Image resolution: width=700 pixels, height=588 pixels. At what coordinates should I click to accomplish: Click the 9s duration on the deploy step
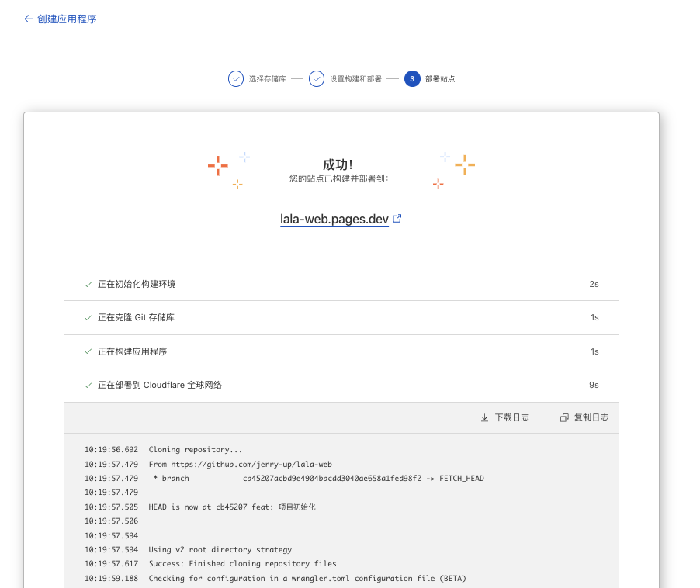coord(594,384)
